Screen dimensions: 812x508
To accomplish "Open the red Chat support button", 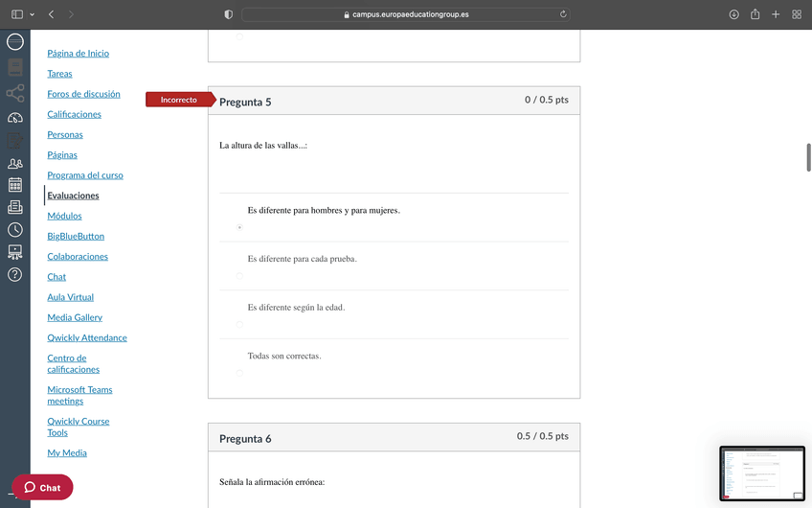I will pyautogui.click(x=42, y=487).
